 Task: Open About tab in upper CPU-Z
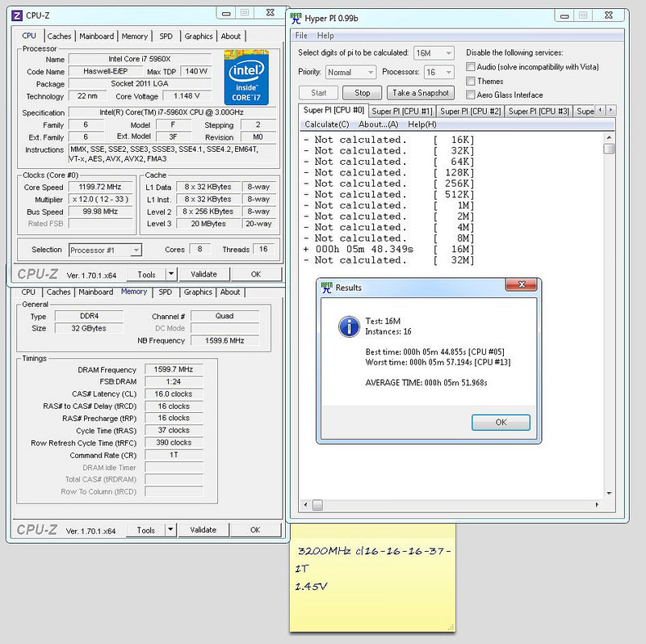point(230,36)
